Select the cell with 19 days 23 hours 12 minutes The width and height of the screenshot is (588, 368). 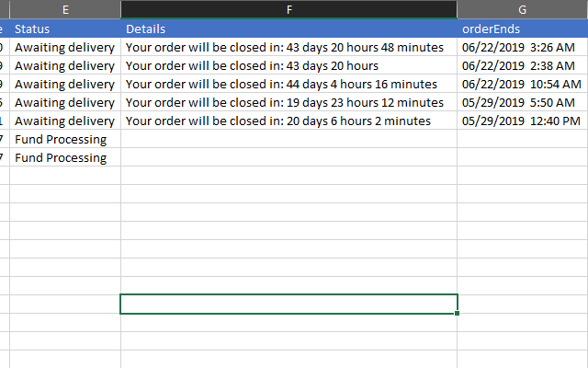(x=288, y=102)
